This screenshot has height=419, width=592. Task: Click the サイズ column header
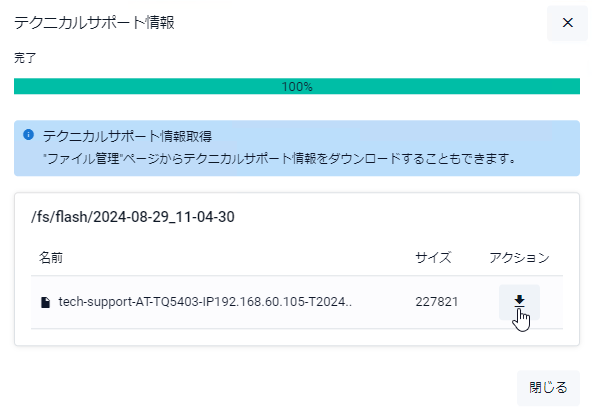[x=433, y=258]
